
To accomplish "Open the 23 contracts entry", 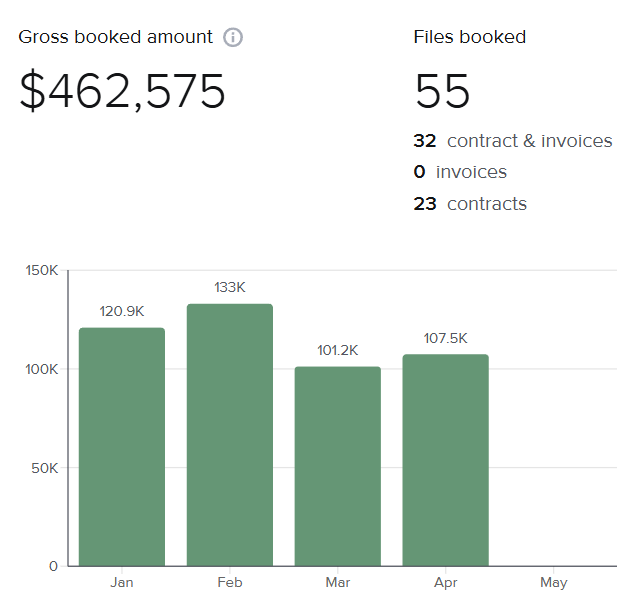I will point(470,204).
